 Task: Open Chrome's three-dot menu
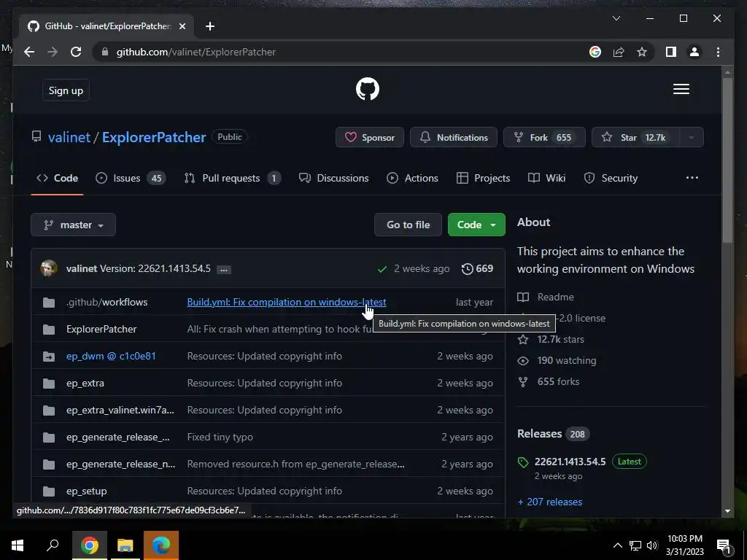[x=718, y=52]
